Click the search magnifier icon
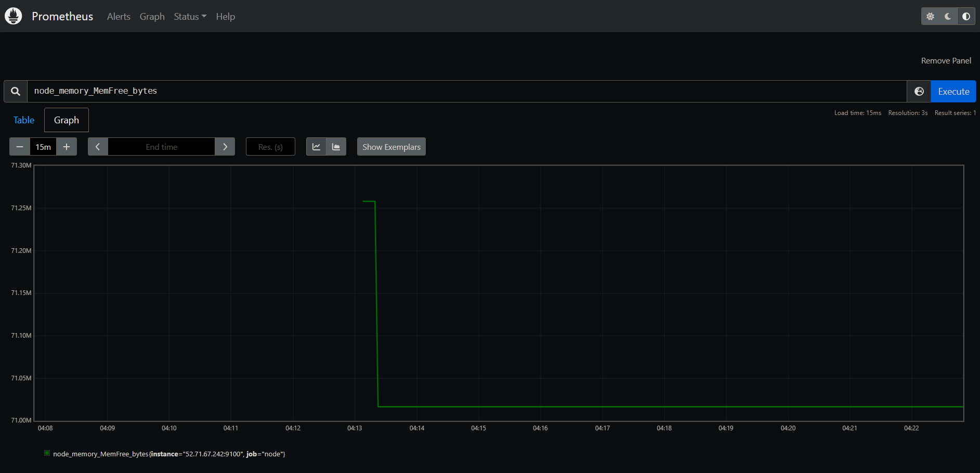Viewport: 980px width, 473px height. [16, 91]
